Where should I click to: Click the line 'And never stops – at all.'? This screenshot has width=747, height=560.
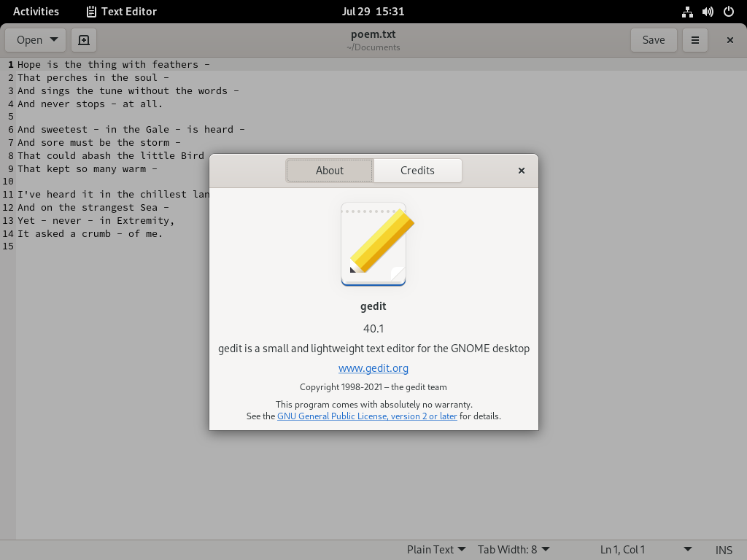point(90,104)
